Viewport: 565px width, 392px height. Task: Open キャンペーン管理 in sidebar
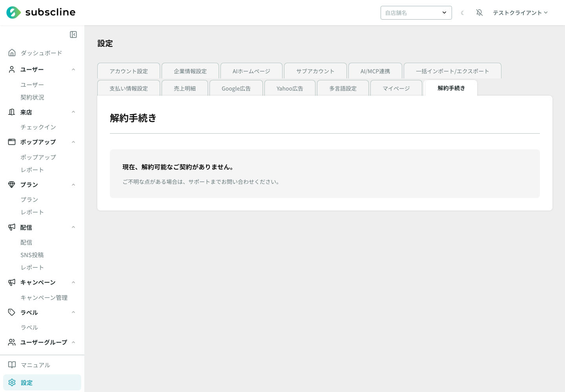pyautogui.click(x=44, y=298)
